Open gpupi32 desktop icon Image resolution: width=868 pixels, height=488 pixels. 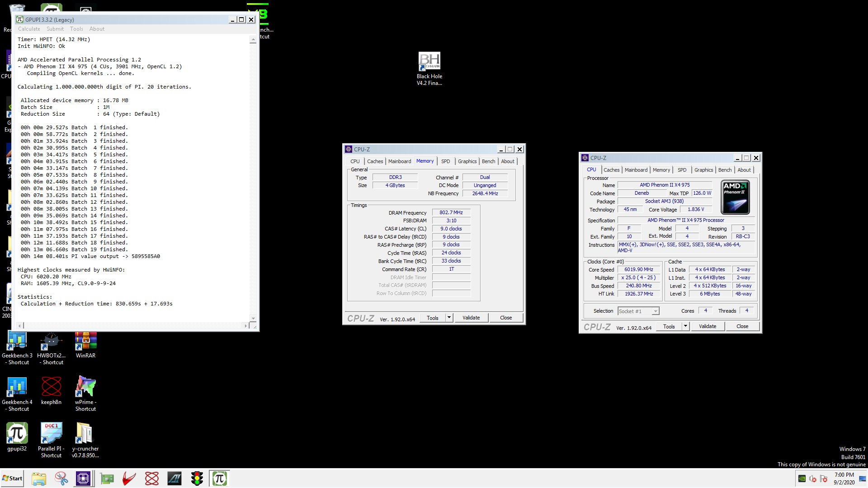pos(17,437)
